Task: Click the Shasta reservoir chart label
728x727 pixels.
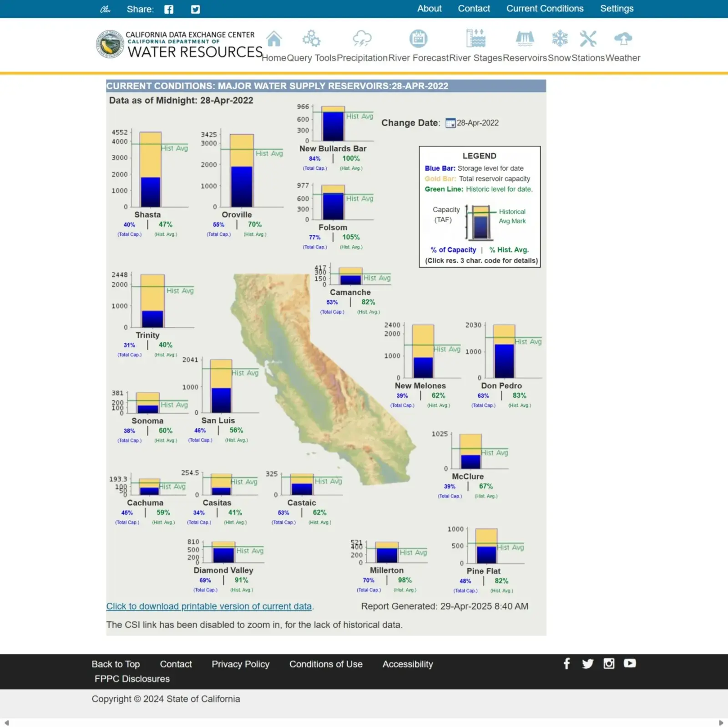Action: pyautogui.click(x=147, y=214)
